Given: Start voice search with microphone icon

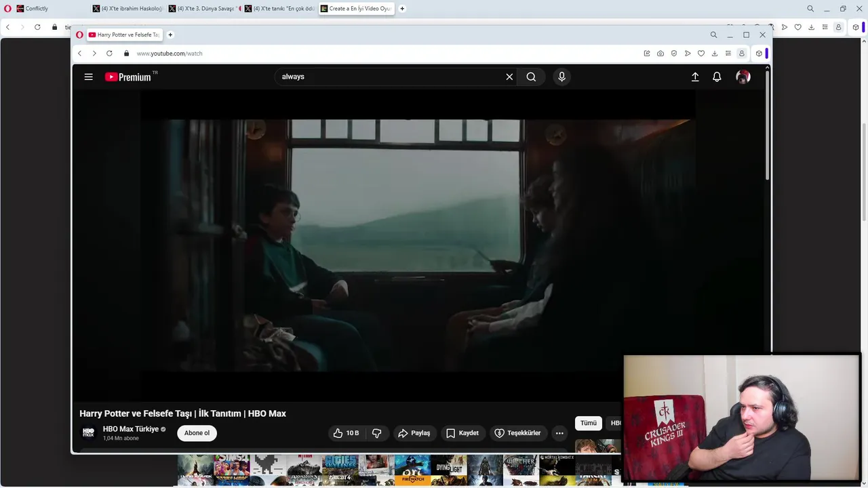Looking at the screenshot, I should pos(561,77).
